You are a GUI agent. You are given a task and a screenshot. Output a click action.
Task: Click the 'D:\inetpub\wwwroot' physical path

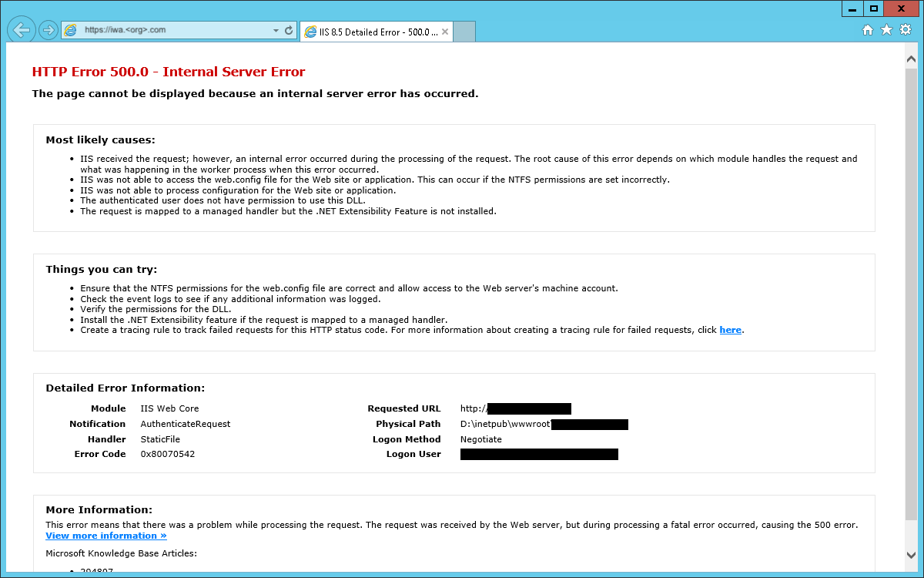(x=505, y=424)
